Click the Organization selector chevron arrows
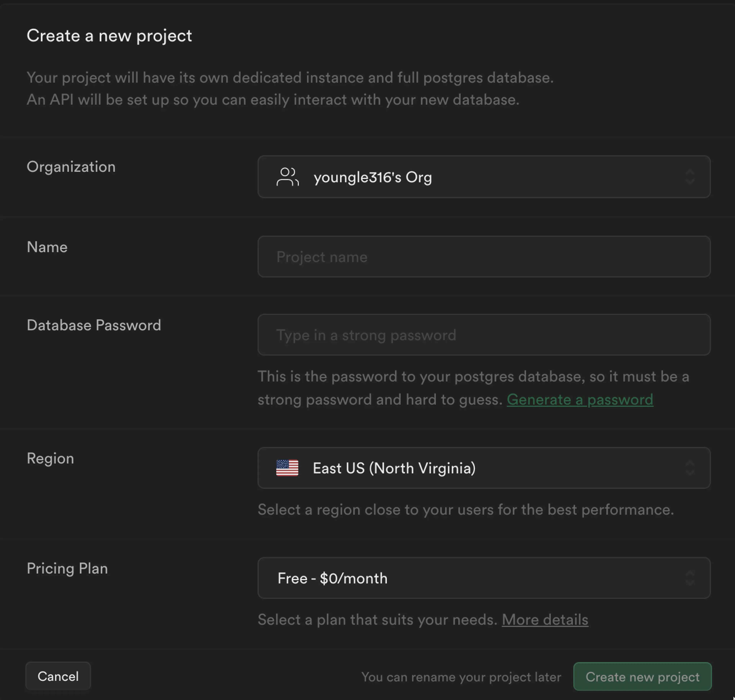The image size is (735, 700). pyautogui.click(x=690, y=177)
